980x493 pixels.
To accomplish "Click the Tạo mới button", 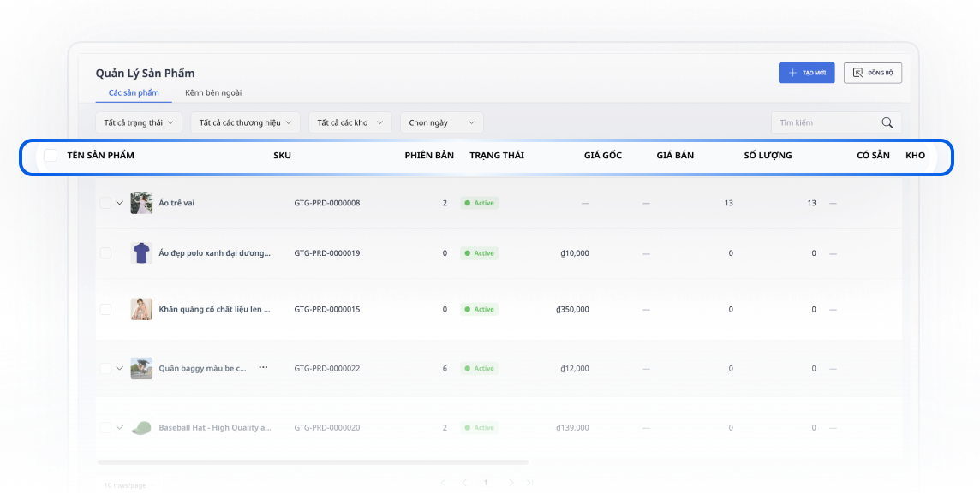I will (x=806, y=73).
